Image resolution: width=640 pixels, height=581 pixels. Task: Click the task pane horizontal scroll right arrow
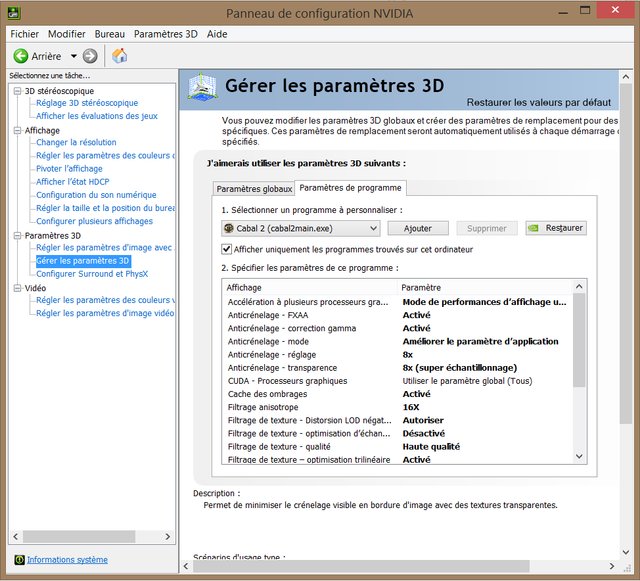pos(168,536)
